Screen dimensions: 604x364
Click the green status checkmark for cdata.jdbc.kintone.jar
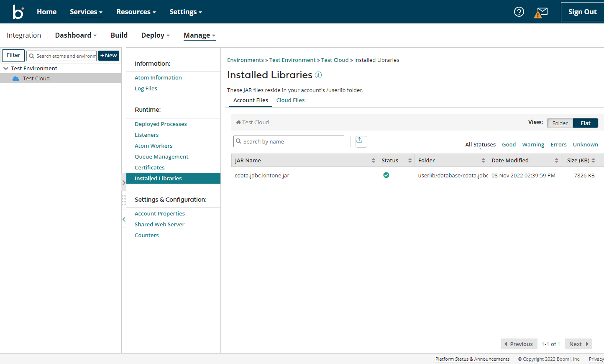click(386, 175)
